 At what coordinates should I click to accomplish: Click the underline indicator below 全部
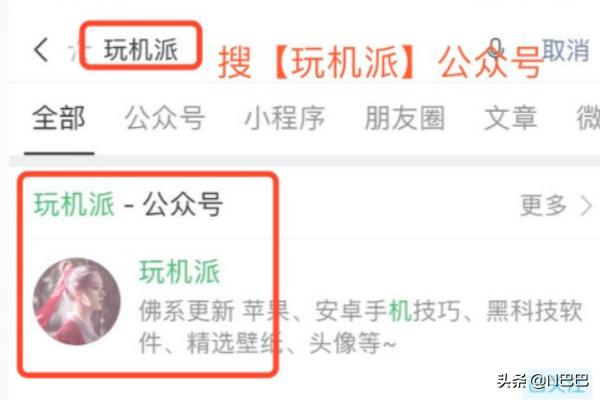(59, 153)
